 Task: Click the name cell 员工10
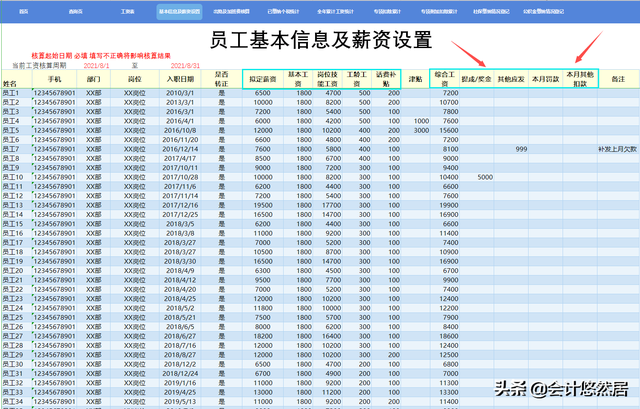click(16, 177)
